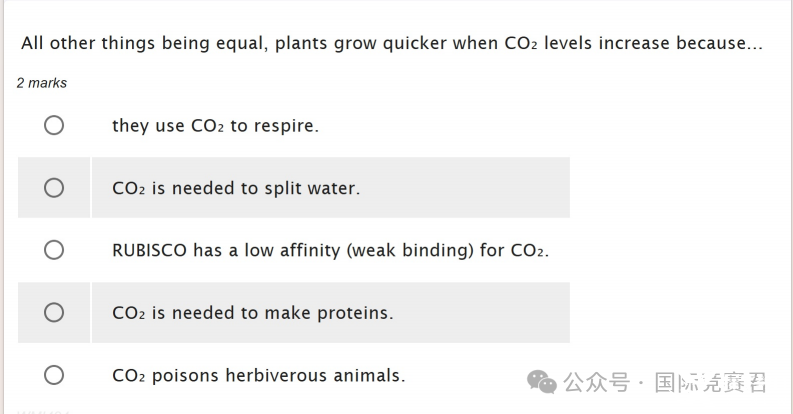This screenshot has height=414, width=793.
Task: Click the 公众号 watermark text
Action: [x=597, y=382]
